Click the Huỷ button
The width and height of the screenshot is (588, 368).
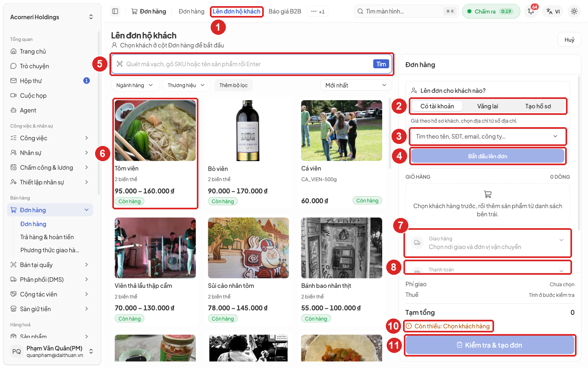[x=569, y=40]
